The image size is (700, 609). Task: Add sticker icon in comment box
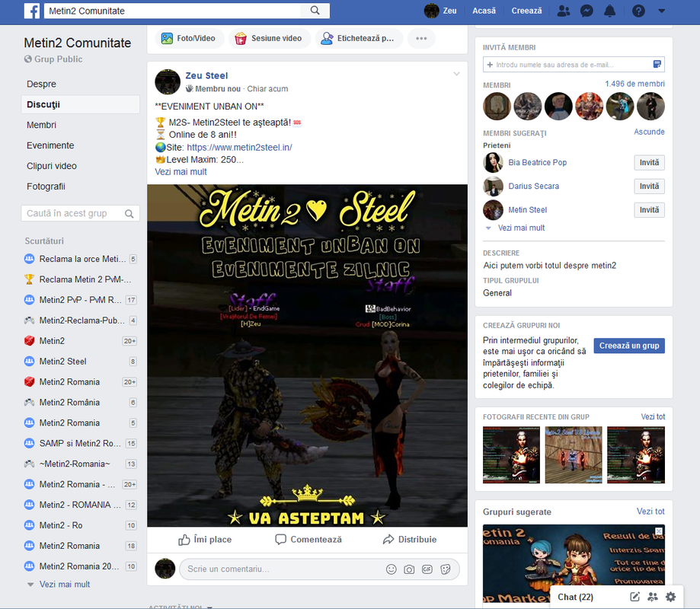(x=445, y=569)
